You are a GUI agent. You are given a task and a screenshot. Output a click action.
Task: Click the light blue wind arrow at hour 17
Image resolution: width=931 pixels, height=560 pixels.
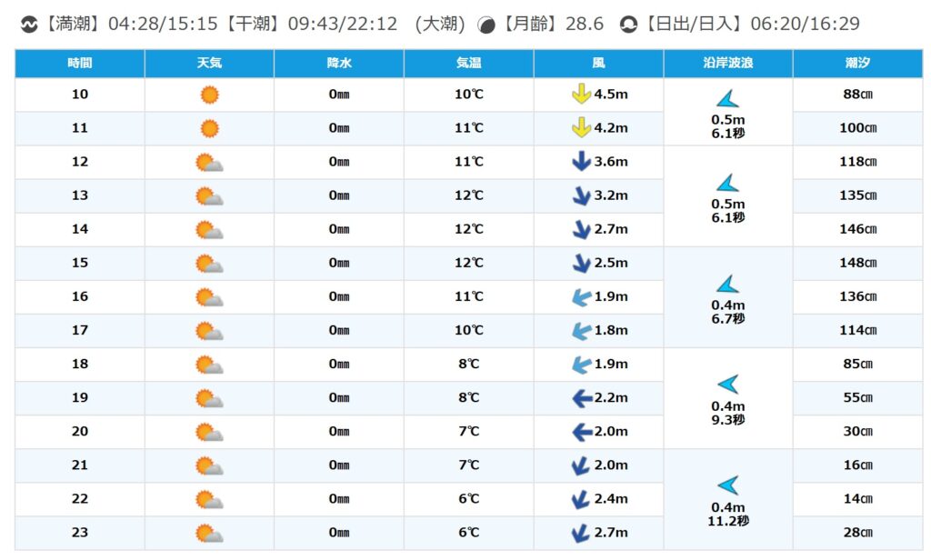click(581, 331)
